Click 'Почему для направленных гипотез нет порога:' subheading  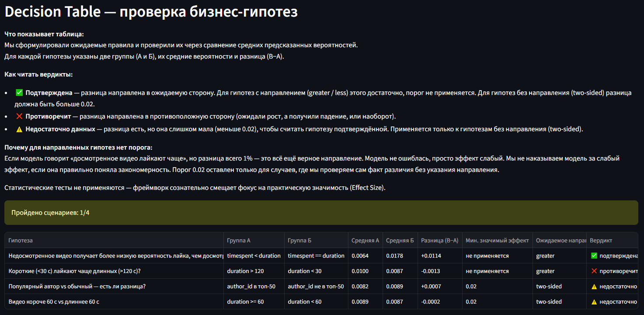coord(78,147)
